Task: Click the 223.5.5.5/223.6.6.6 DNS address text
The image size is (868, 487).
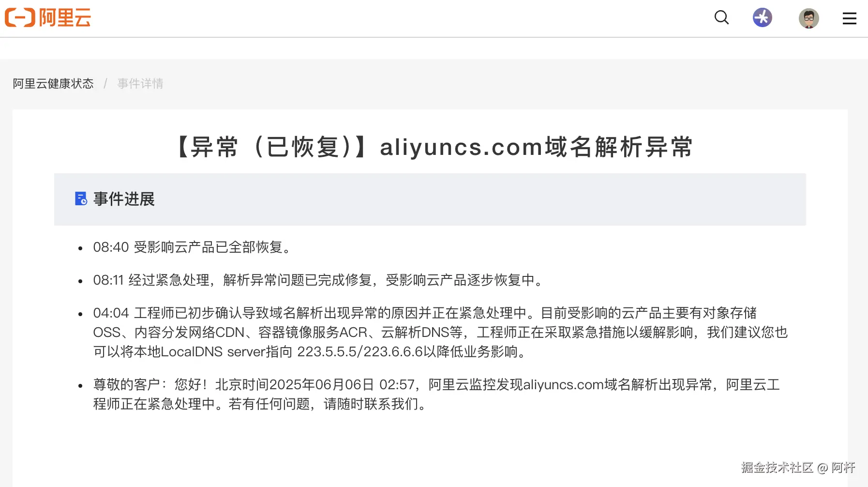Action: point(360,352)
